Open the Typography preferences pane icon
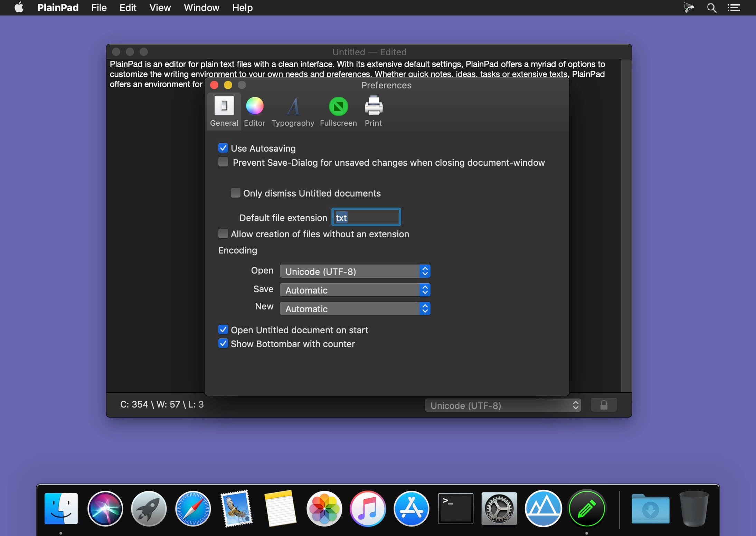 [x=293, y=107]
